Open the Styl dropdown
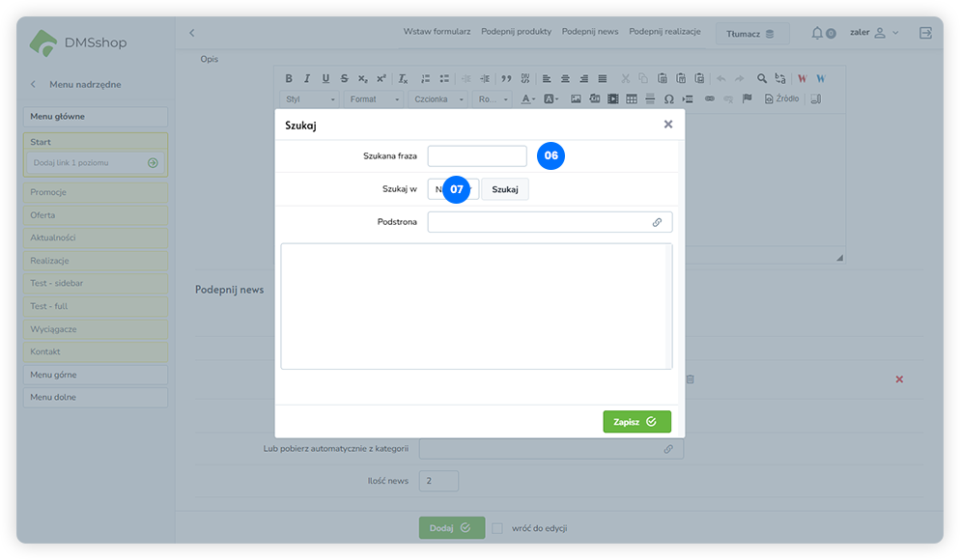Image resolution: width=960 pixels, height=560 pixels. click(311, 98)
